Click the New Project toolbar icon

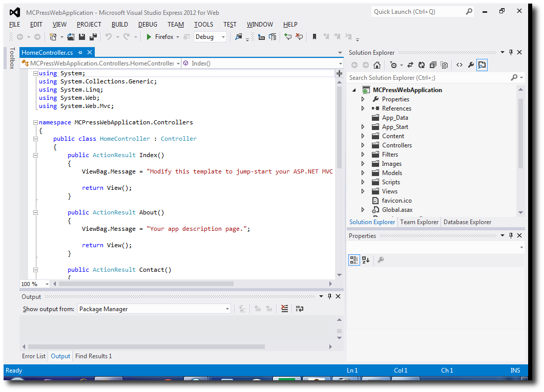point(53,37)
